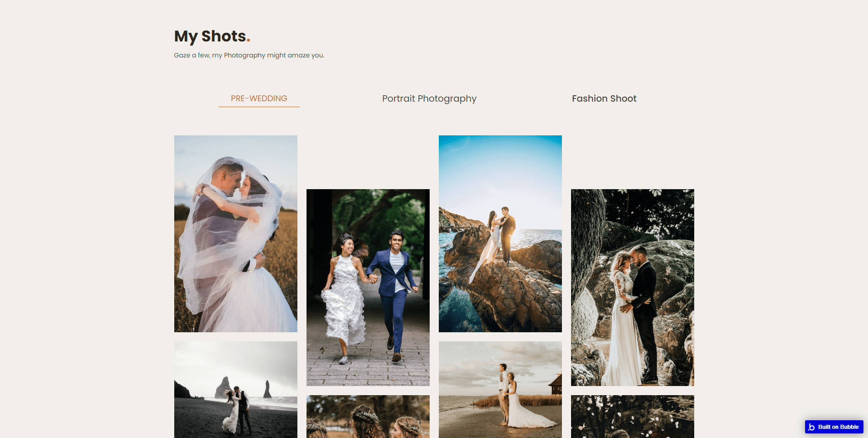Screen dimensions: 868x438
Task: Click the orange period after My Shots
Action: point(248,40)
